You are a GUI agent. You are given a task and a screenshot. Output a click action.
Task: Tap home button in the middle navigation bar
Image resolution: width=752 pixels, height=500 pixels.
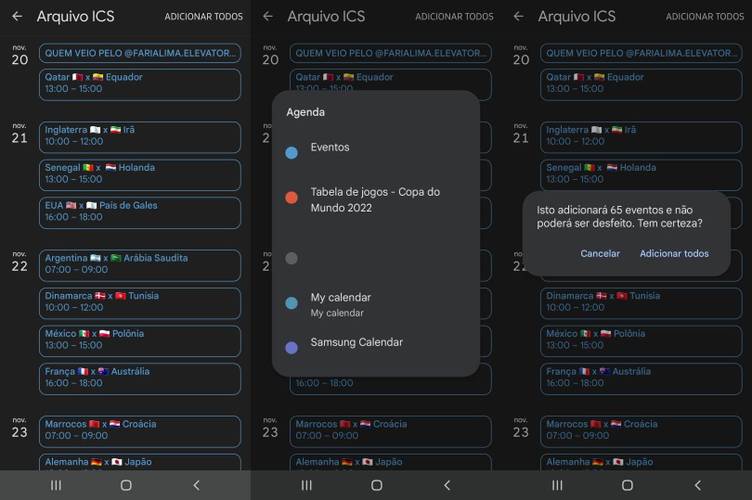(377, 485)
